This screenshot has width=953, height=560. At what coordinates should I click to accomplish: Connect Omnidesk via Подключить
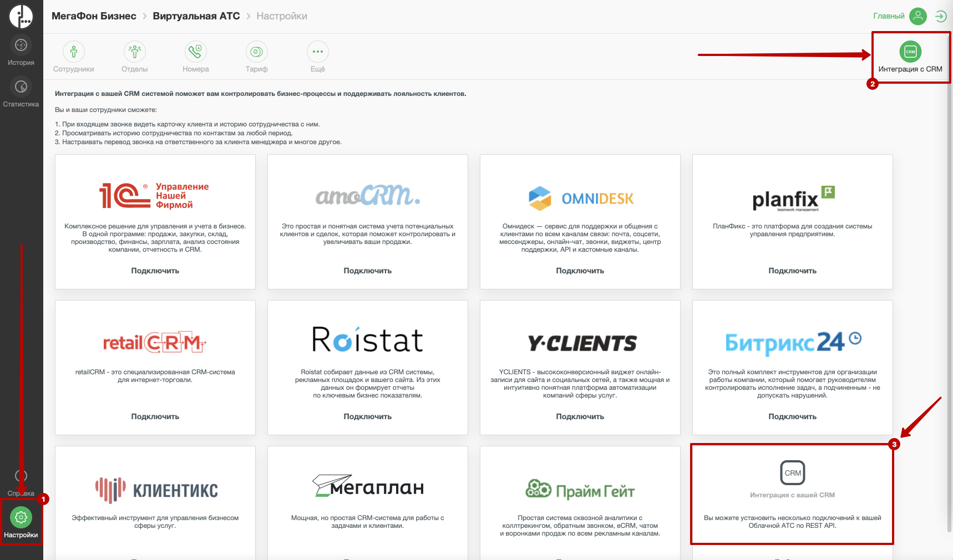coord(580,271)
